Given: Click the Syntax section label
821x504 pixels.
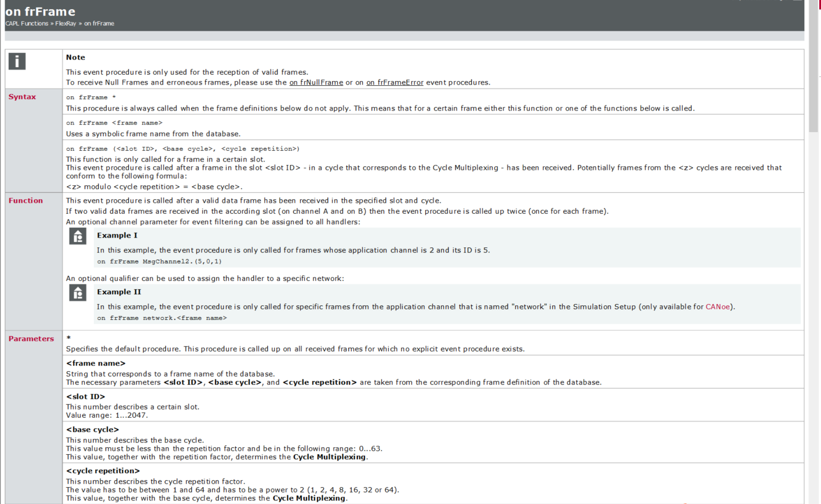Looking at the screenshot, I should pyautogui.click(x=22, y=97).
